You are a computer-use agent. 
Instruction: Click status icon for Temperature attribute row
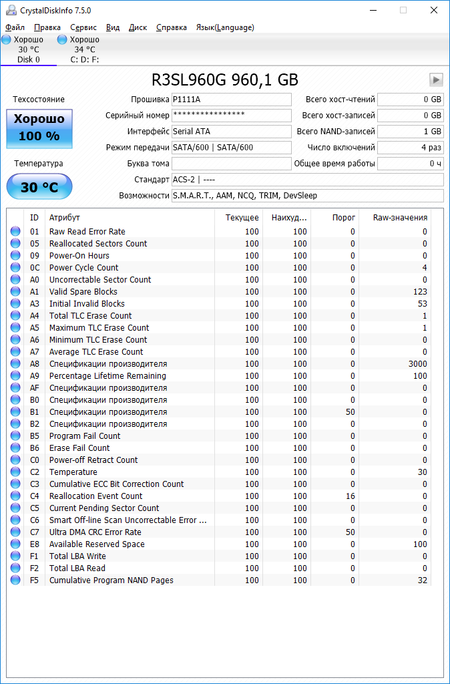click(16, 472)
